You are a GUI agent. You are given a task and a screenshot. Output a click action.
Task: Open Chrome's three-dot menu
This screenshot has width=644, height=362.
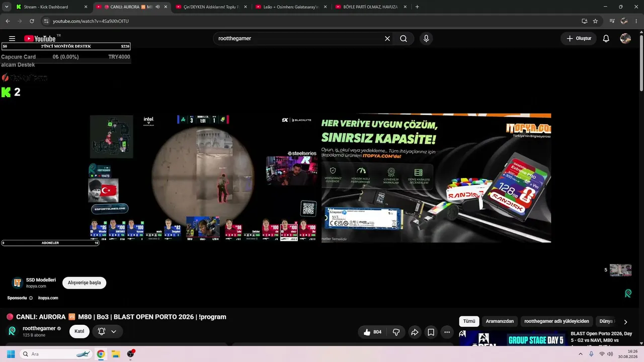click(x=636, y=21)
